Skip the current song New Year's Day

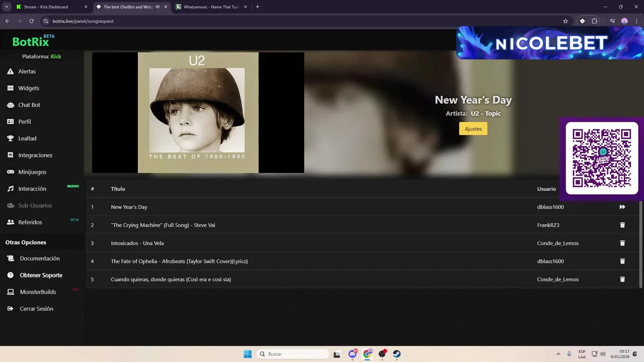click(x=622, y=207)
